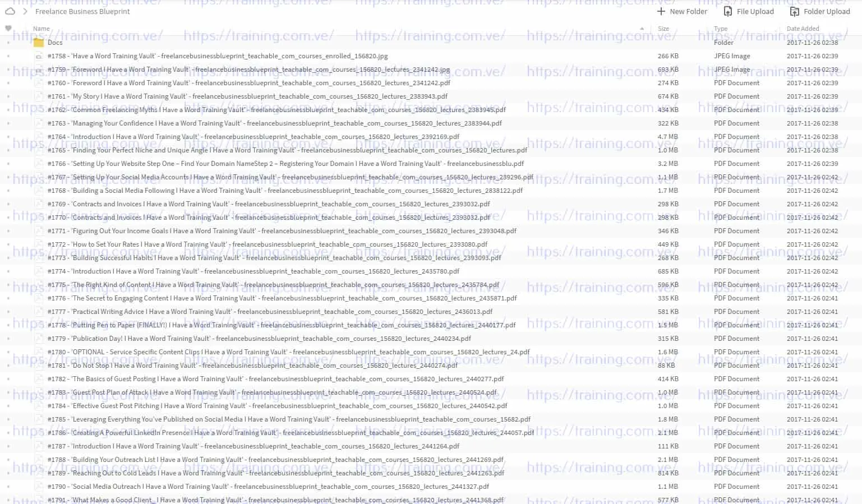Select file name #1775 'The Right Kind of Content'

(x=273, y=285)
